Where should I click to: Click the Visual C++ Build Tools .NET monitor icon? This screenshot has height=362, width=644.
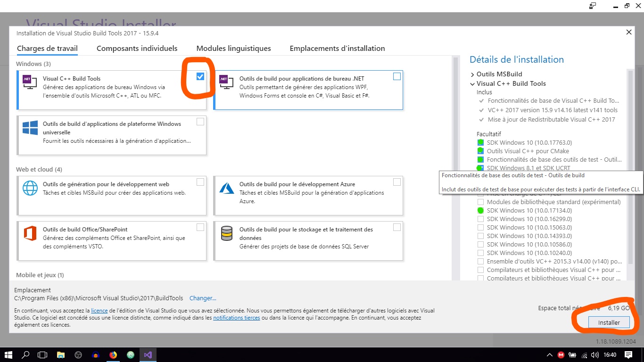click(x=30, y=82)
